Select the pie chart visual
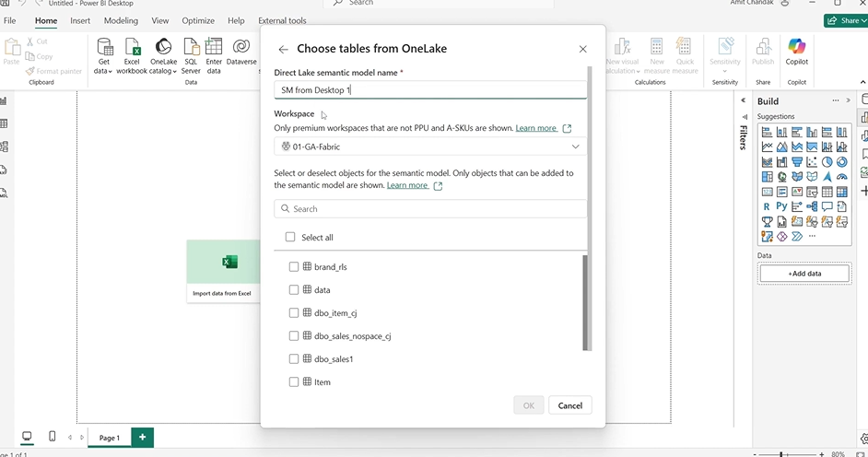 tap(827, 162)
